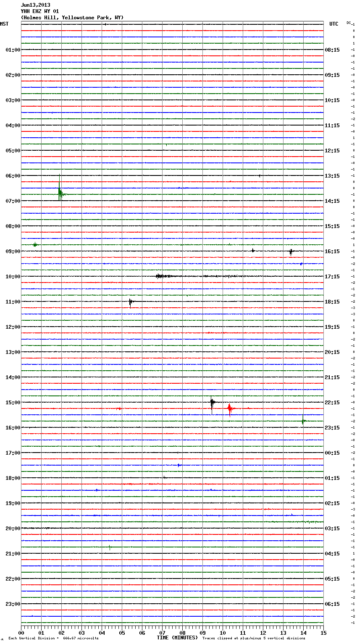Select the station code YHH EHZ WY 01

[40, 11]
